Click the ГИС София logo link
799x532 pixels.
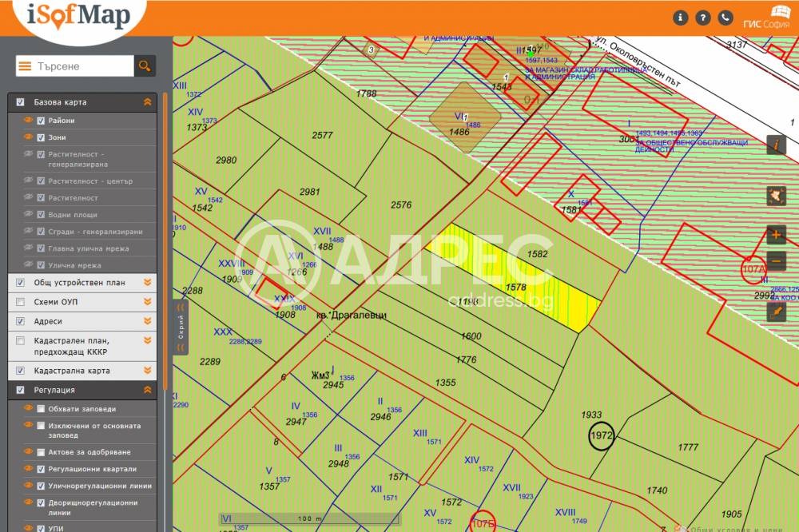pyautogui.click(x=767, y=18)
